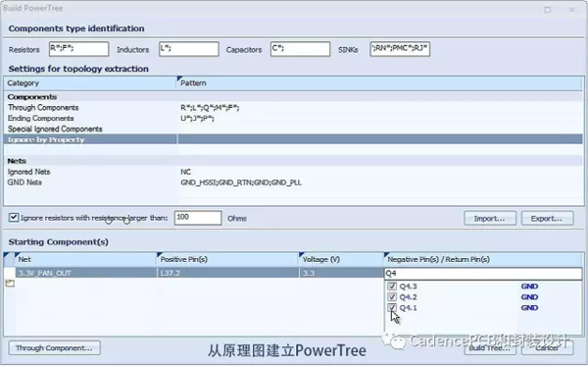Toggle Ignore resistors with resistance larger than

point(14,218)
